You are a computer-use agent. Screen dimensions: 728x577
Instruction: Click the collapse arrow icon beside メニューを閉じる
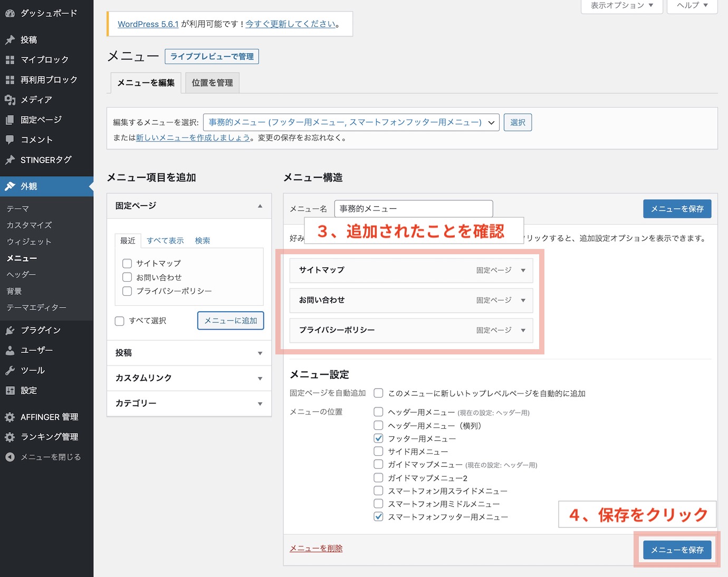click(10, 457)
